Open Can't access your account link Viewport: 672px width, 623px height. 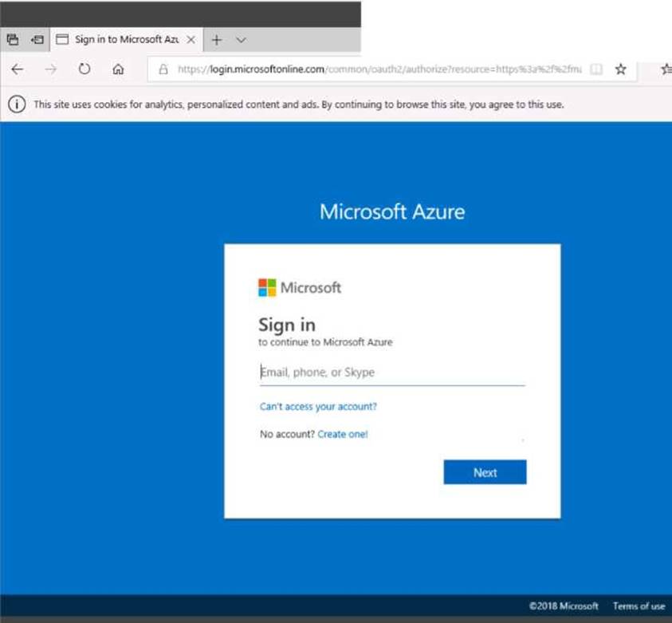318,407
